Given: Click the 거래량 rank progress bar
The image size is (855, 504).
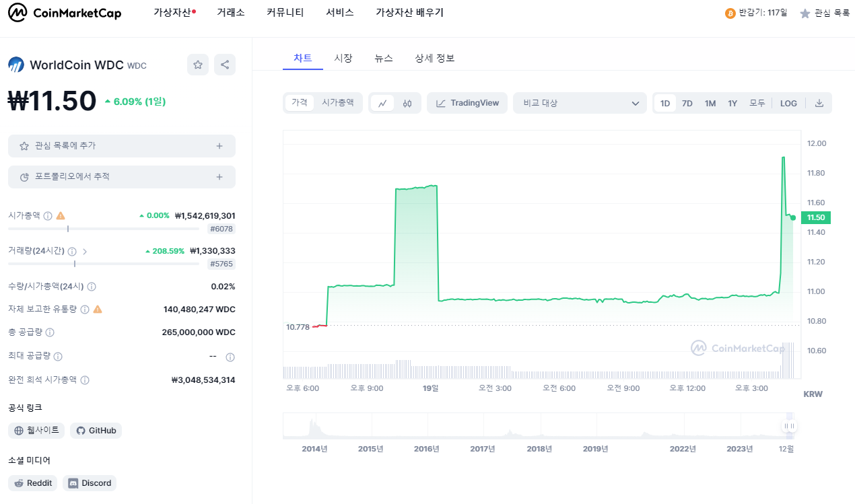Looking at the screenshot, I should point(104,264).
